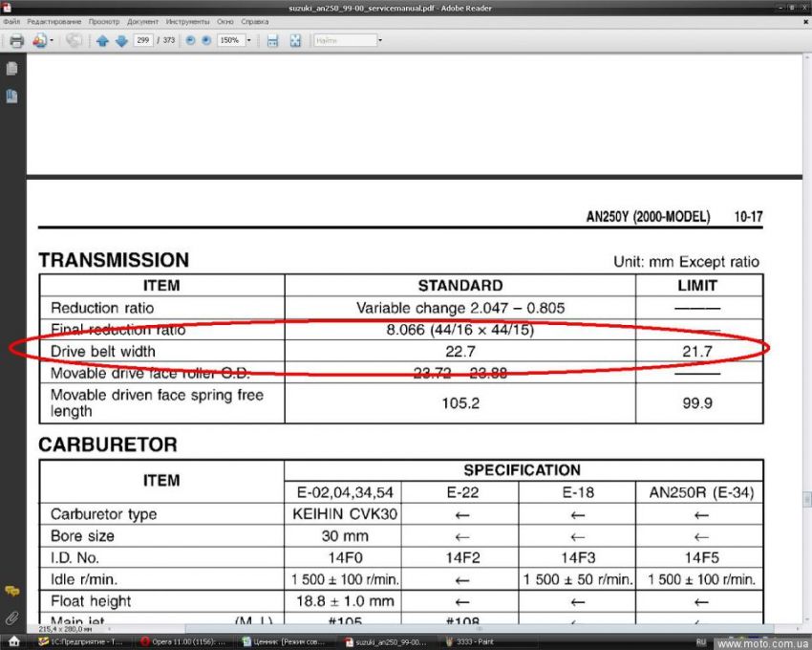Viewport: 812px width, 650px height.
Task: Open the Редактирование menu
Action: [x=53, y=22]
